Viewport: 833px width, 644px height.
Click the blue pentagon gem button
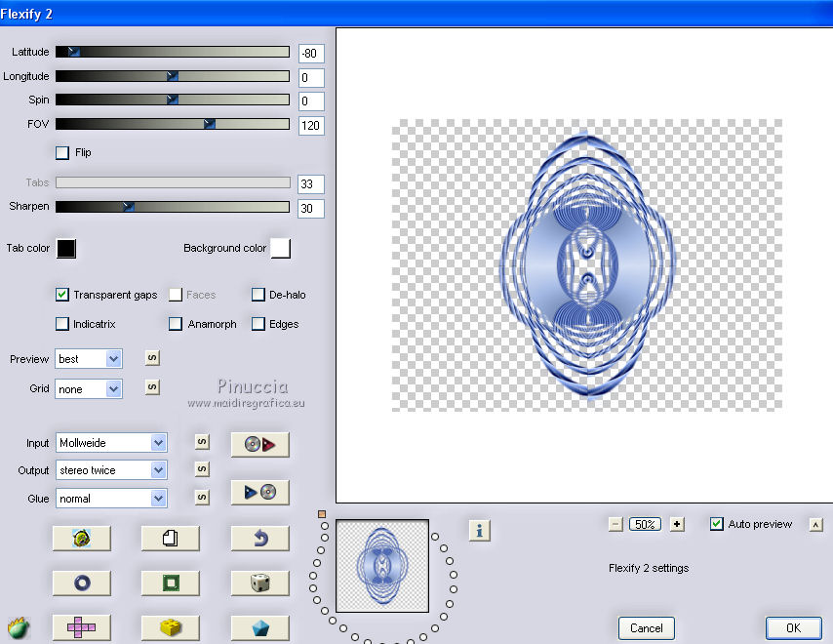(259, 627)
